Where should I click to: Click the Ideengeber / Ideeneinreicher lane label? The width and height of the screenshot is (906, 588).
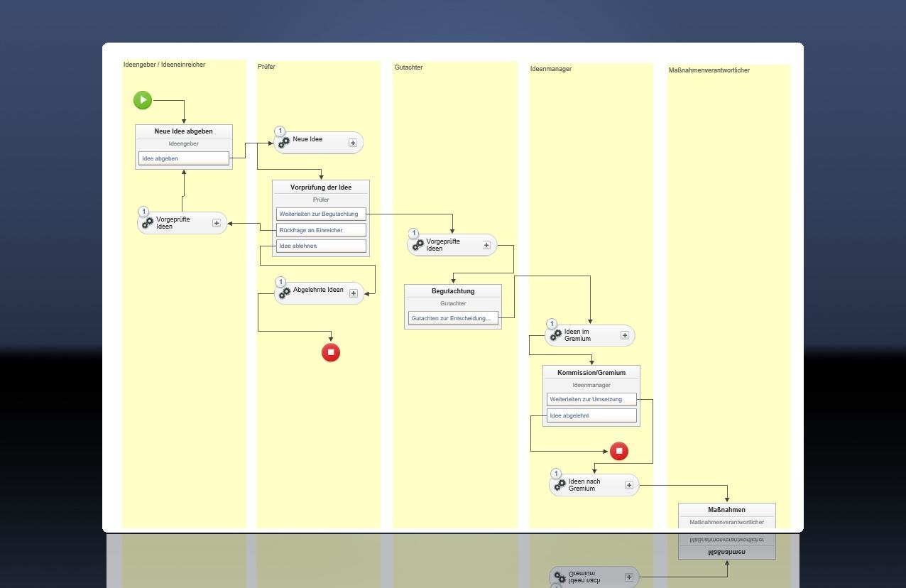[164, 65]
